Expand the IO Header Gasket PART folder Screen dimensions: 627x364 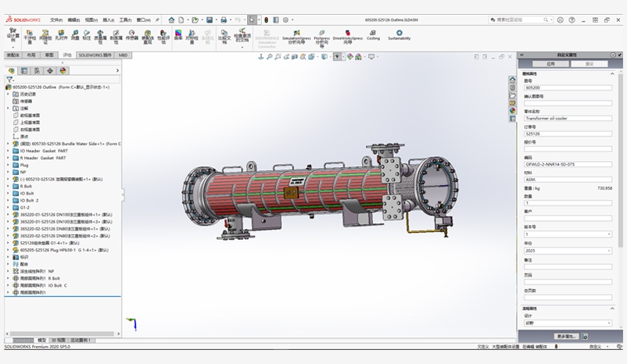coord(8,151)
